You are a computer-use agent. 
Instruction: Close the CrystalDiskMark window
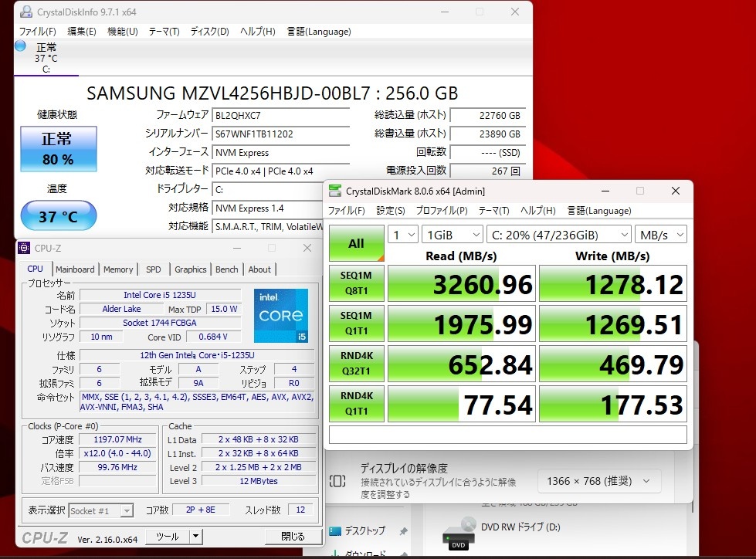tap(676, 191)
